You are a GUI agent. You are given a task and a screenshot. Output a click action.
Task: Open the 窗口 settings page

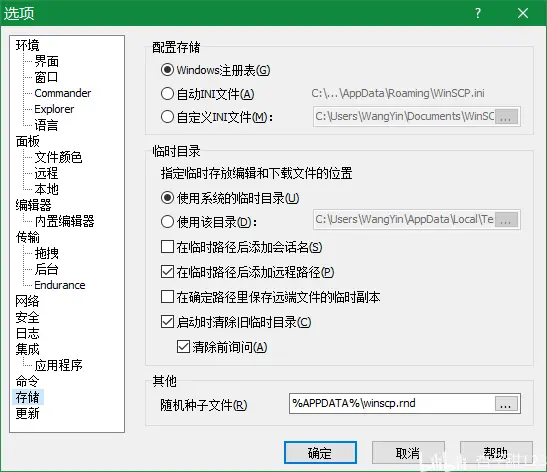(46, 77)
